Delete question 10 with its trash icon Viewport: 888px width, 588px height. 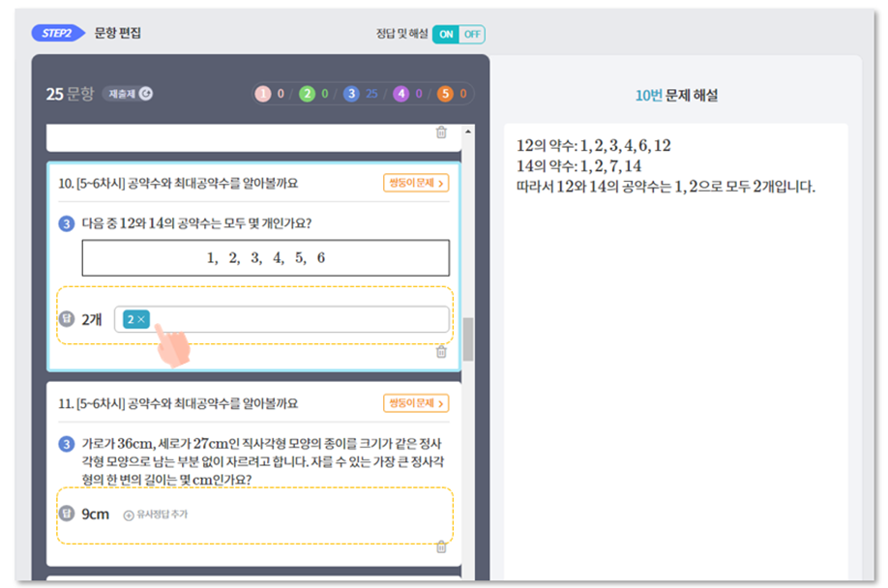coord(441,352)
